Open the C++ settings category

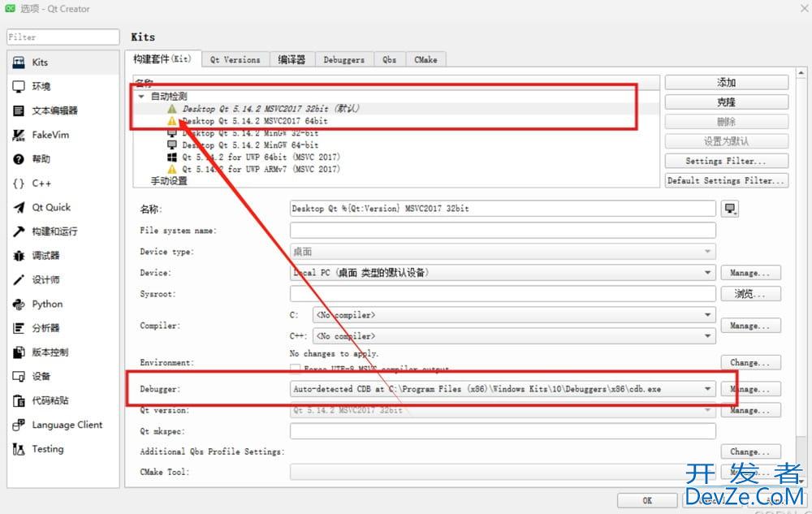coord(63,184)
